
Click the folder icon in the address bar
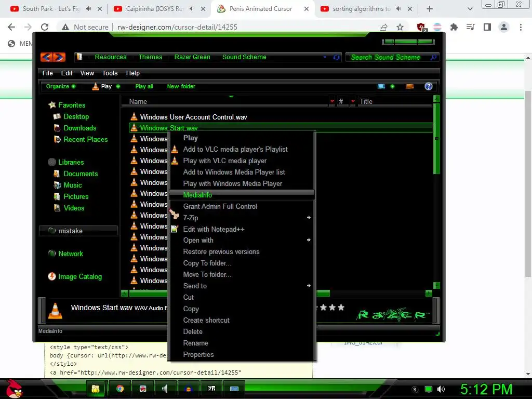[79, 57]
